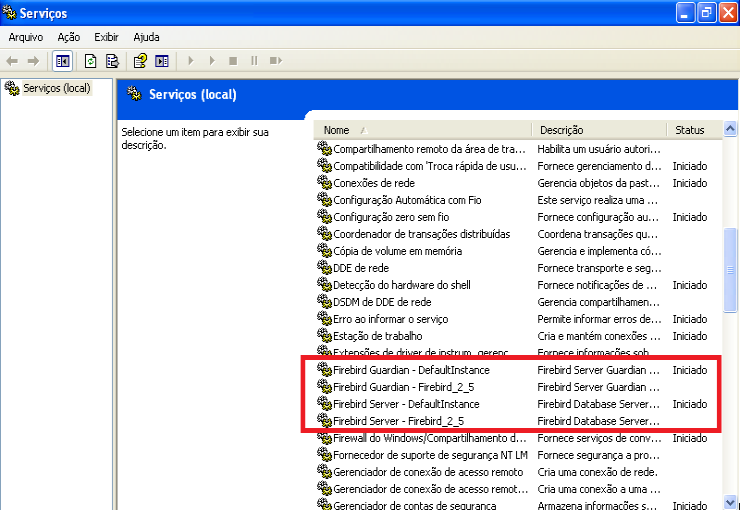Click the Properties view icon beside Help
The image size is (740, 510).
click(162, 61)
